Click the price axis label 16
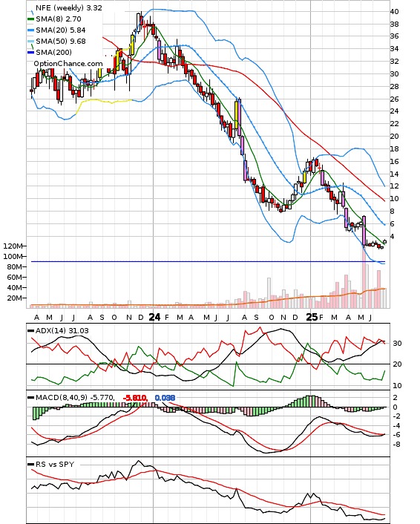 point(394,162)
